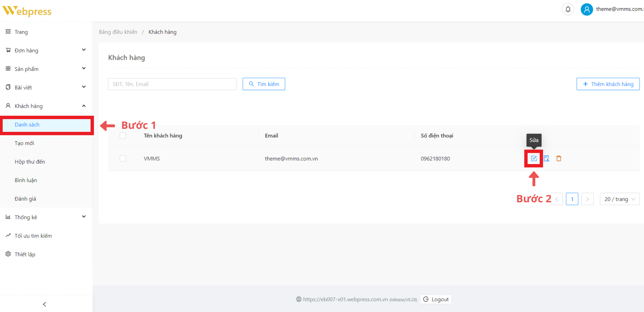Go to Hộp thư đến in sidebar
The height and width of the screenshot is (312, 644).
(x=30, y=162)
